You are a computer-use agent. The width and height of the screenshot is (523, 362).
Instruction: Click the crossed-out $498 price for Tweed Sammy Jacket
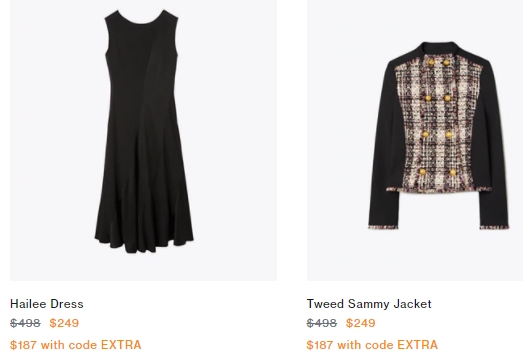click(x=322, y=323)
